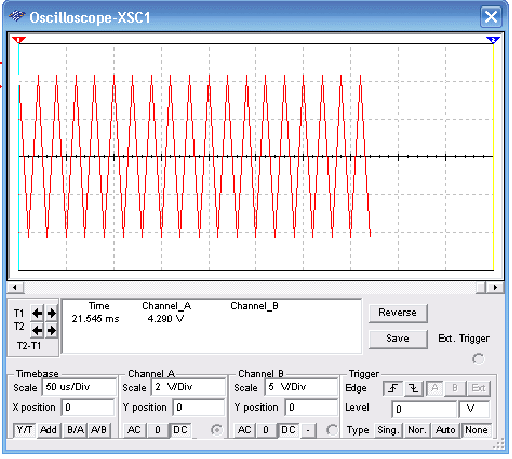Toggle Channel B invert minus button
Viewport: 512px width, 459px height.
(x=308, y=430)
